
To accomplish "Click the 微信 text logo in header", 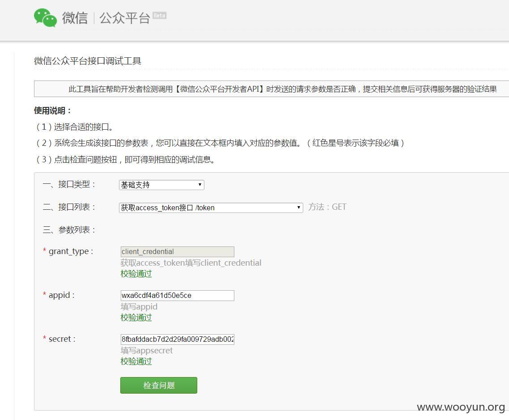I will 75,18.
